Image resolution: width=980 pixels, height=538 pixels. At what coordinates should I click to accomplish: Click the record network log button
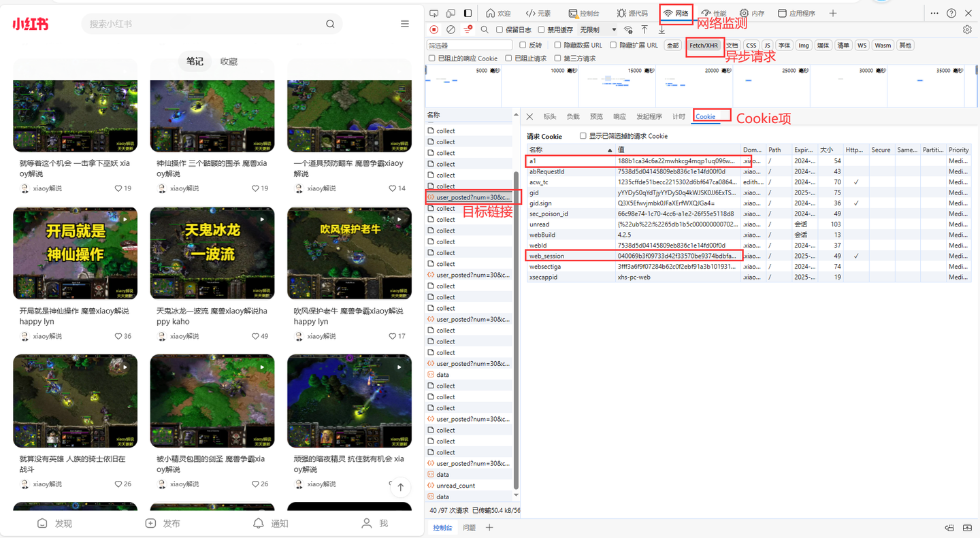pos(434,30)
